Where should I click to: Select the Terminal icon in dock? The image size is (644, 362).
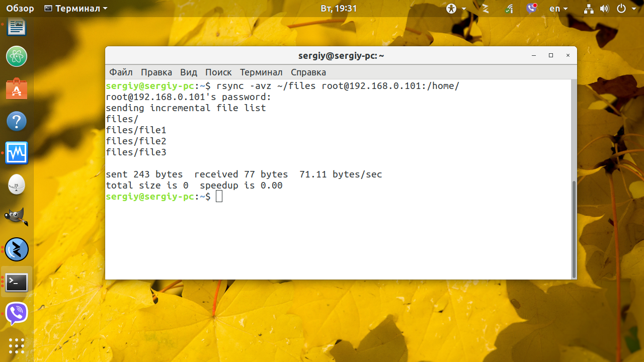pyautogui.click(x=17, y=283)
